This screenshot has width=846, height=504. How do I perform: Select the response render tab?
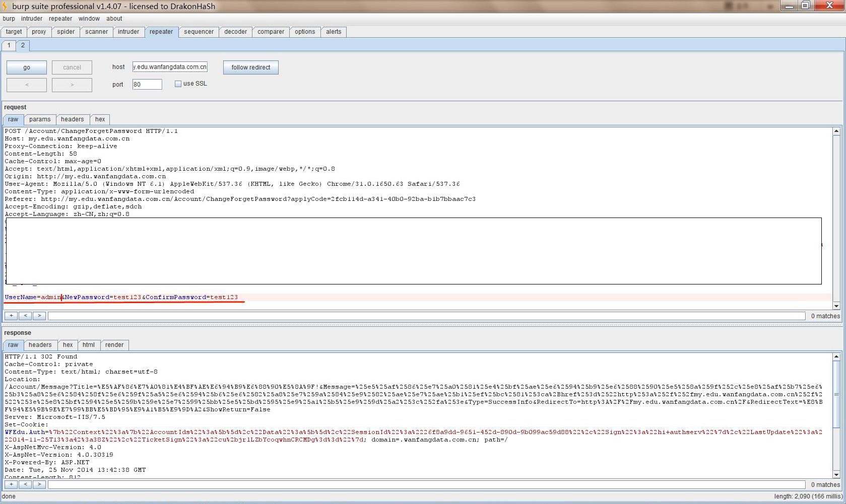pos(114,345)
